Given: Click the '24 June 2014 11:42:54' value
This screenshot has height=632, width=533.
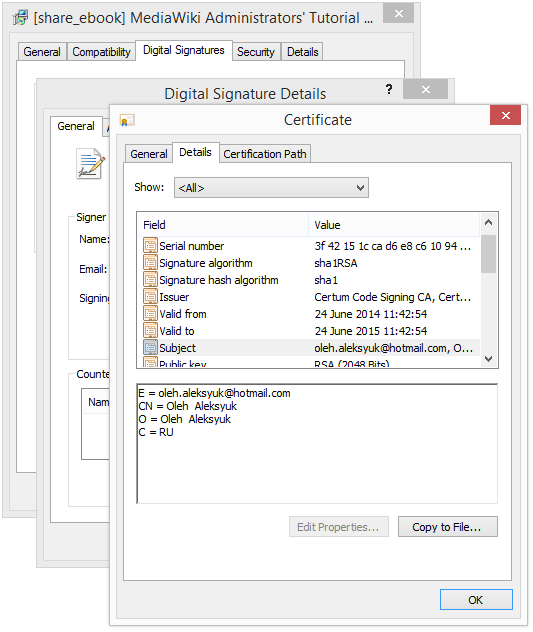Looking at the screenshot, I should (371, 314).
